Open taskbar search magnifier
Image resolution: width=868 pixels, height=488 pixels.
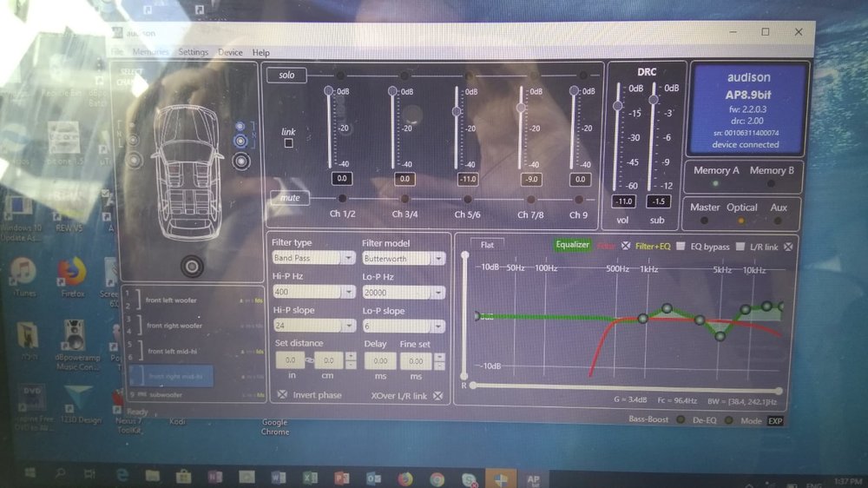(60, 473)
